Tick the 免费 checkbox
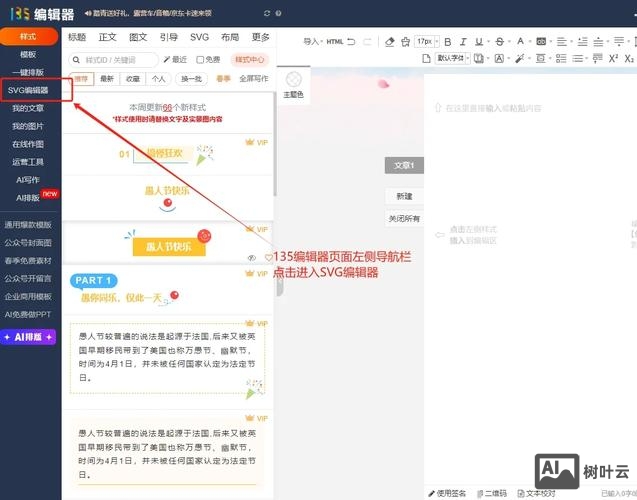This screenshot has width=637, height=500. 200,60
